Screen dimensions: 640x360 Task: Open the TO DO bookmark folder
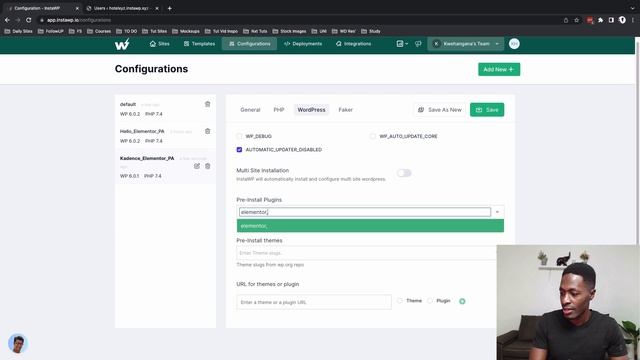coord(127,31)
